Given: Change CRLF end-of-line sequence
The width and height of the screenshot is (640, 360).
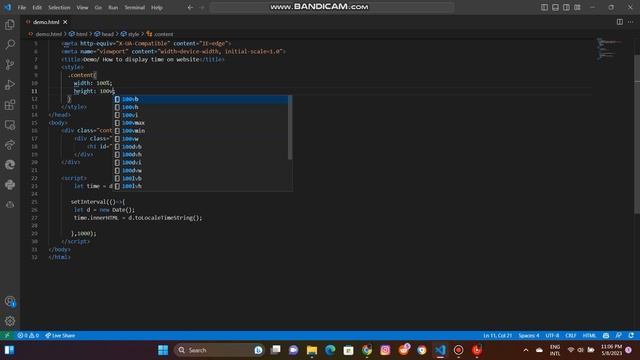Looking at the screenshot, I should pyautogui.click(x=571, y=336).
